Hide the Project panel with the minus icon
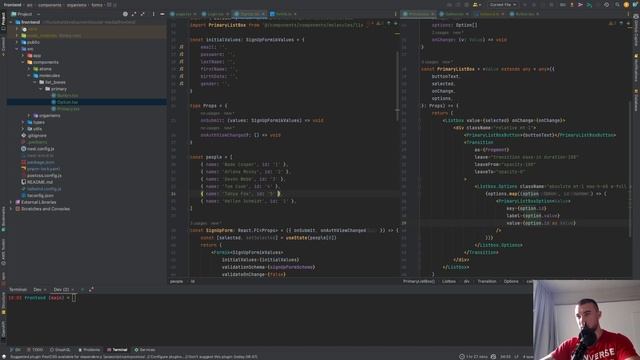This screenshot has width=640, height=360. coord(162,14)
